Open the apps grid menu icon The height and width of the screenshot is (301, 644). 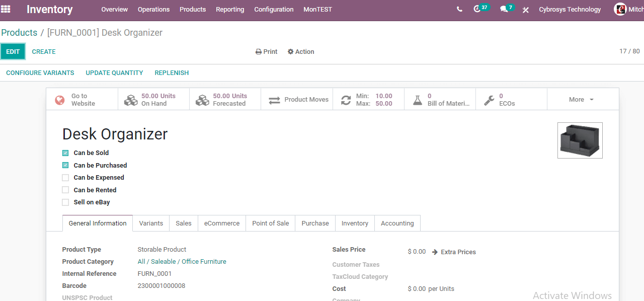[x=6, y=9]
